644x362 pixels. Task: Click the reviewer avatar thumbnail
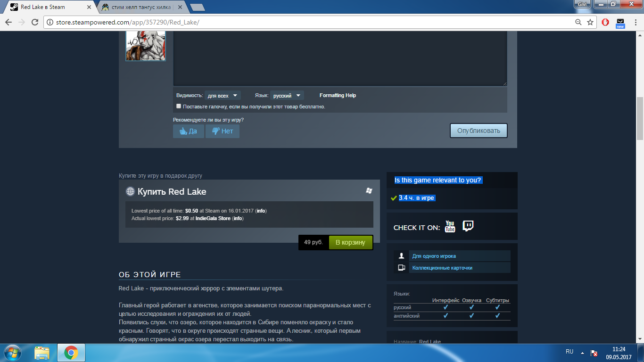(146, 46)
